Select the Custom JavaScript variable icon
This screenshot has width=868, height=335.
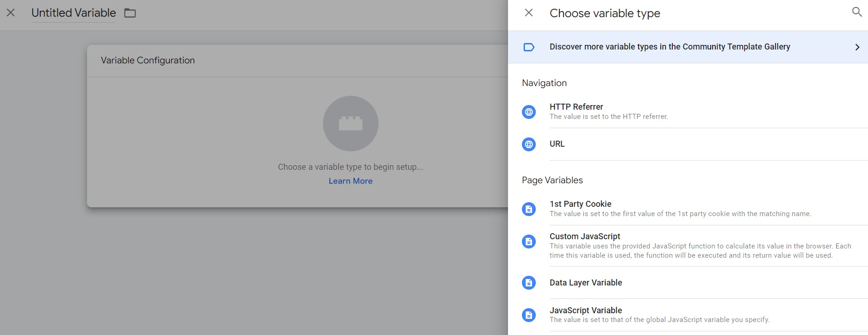(528, 241)
